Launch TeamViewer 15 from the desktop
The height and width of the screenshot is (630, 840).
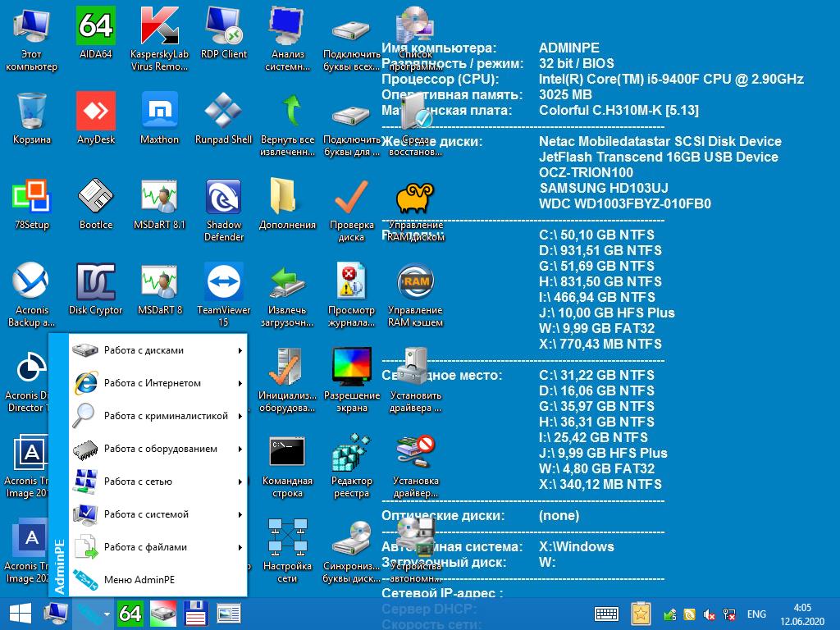point(223,282)
